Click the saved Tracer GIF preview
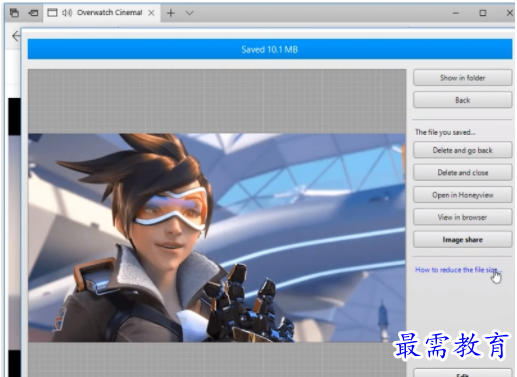 [217, 238]
